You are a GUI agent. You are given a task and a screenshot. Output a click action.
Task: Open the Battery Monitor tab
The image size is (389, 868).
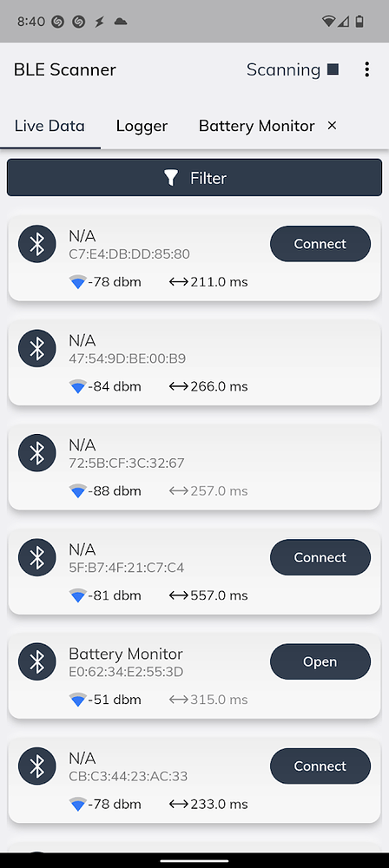[256, 126]
